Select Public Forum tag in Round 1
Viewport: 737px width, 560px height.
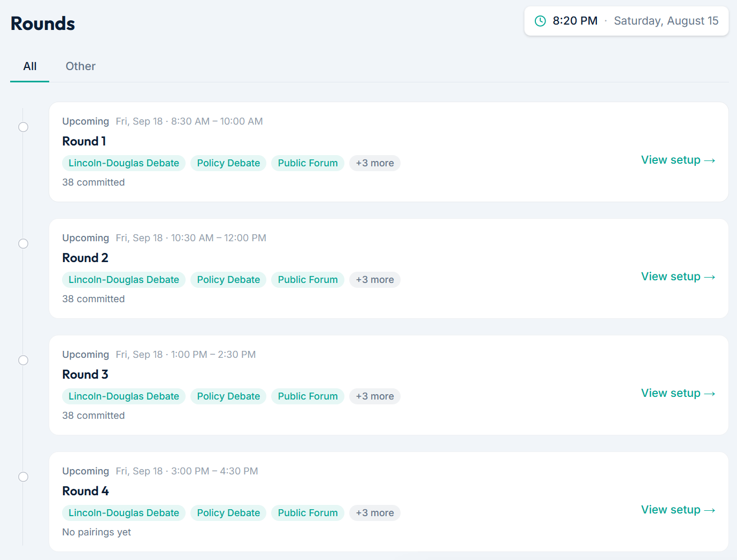coord(308,163)
